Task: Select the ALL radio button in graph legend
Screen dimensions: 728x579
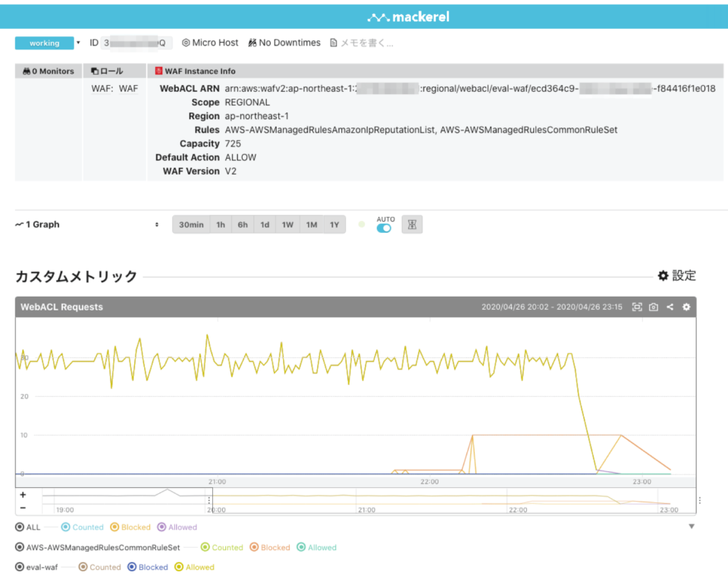Action: pos(20,527)
